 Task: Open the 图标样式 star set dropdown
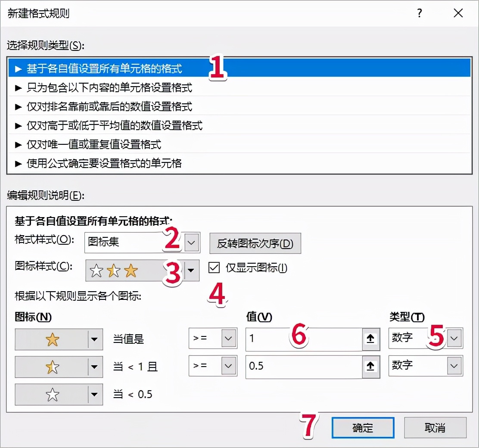pyautogui.click(x=142, y=270)
